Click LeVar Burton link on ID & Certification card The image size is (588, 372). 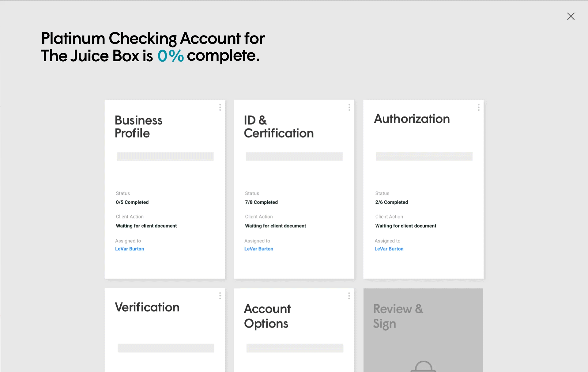tap(259, 249)
